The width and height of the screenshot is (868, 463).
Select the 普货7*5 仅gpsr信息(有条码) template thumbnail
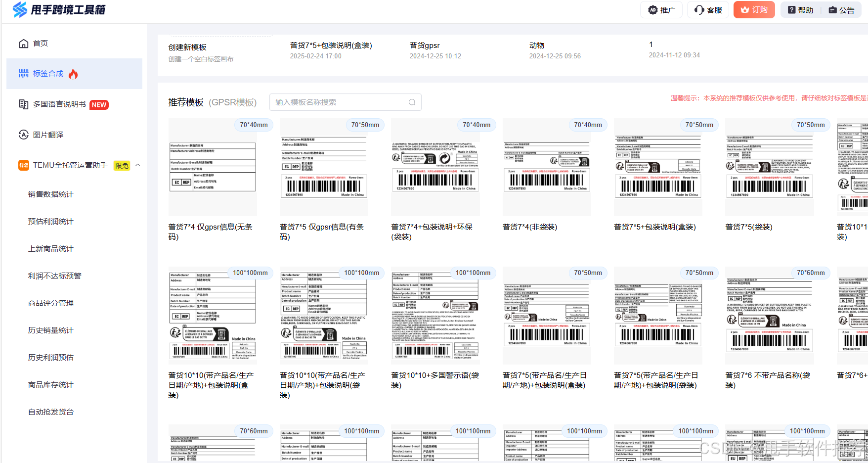(324, 167)
